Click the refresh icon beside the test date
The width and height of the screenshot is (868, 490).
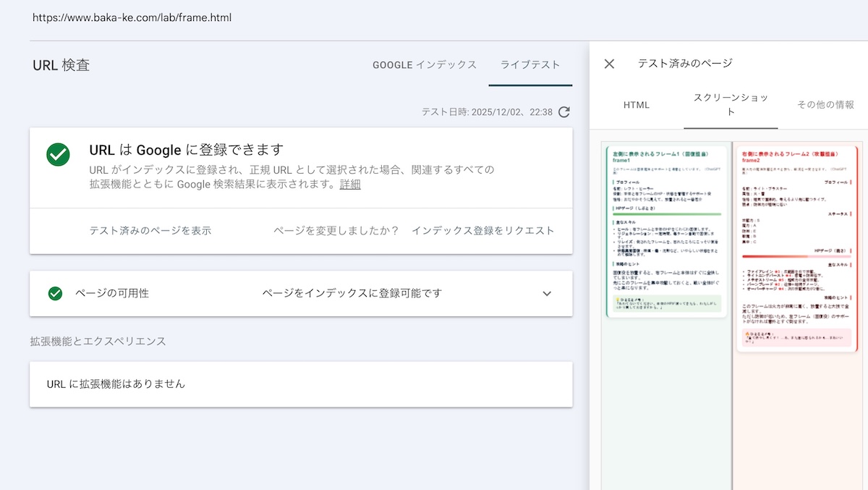(564, 112)
